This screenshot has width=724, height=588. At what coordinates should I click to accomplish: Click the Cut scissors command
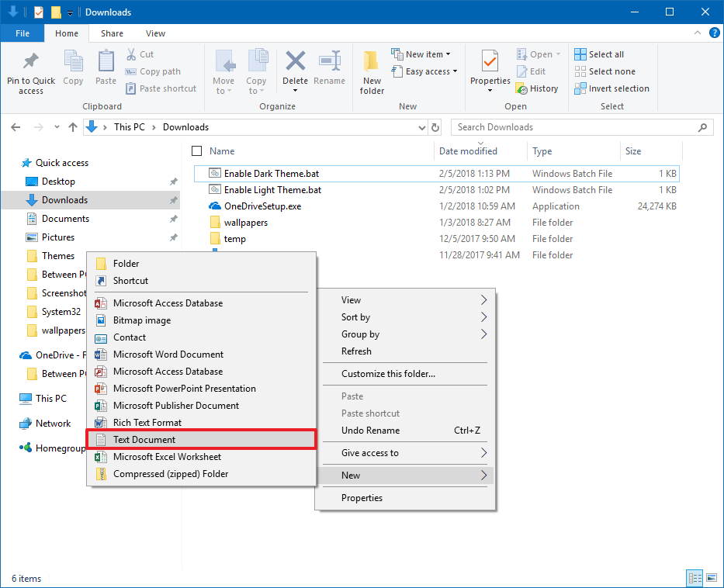tap(140, 54)
